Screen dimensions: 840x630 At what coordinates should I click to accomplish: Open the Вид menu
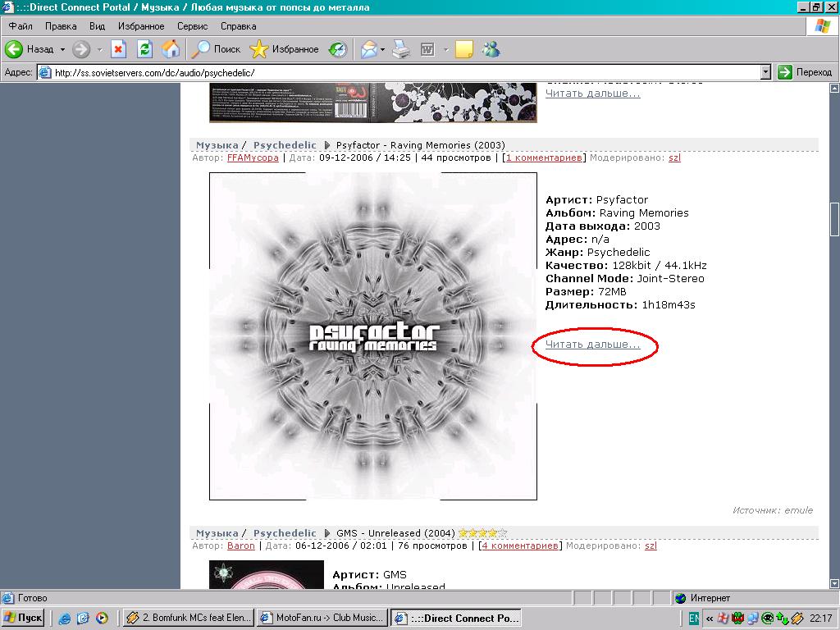(97, 25)
